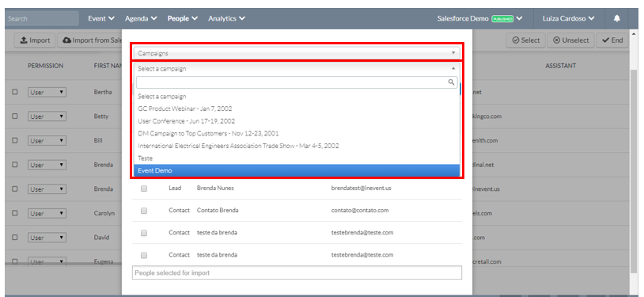This screenshot has width=644, height=297.
Task: Click the ASSISTANT column header
Action: click(560, 66)
